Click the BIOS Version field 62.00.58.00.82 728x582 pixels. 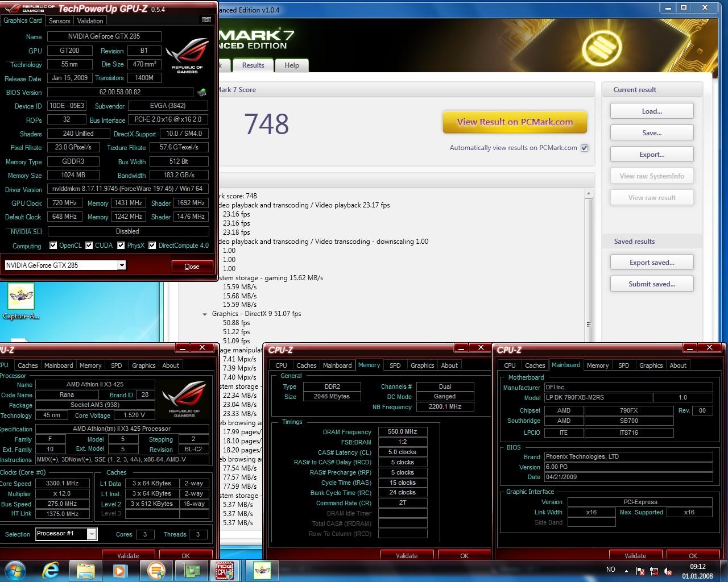pyautogui.click(x=120, y=92)
